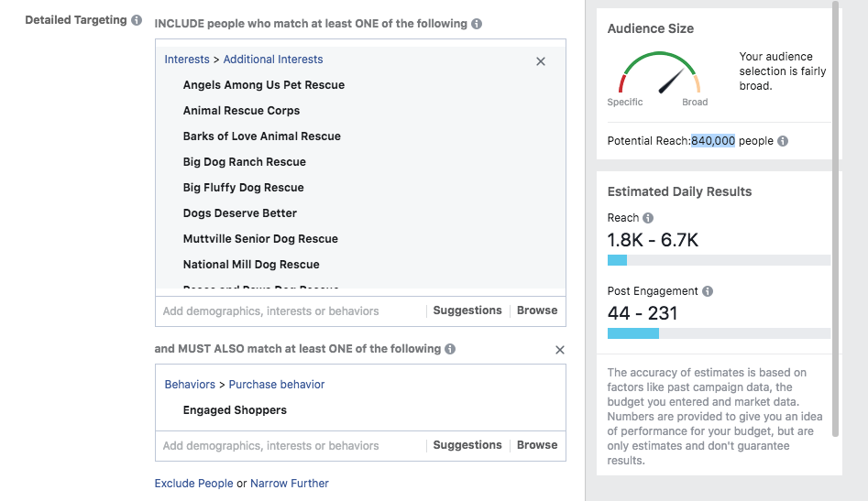The image size is (868, 501).
Task: Click the audience size gauge meter
Action: [x=658, y=78]
